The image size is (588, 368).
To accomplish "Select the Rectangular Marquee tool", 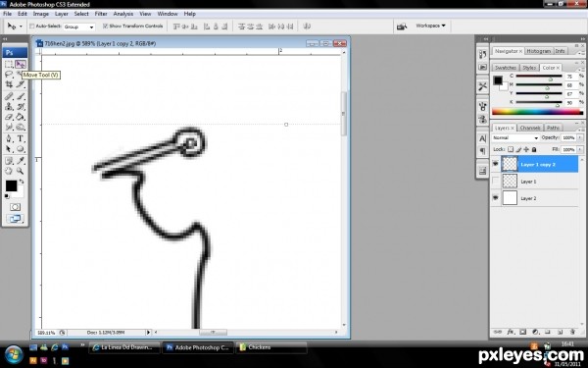I will click(x=9, y=64).
